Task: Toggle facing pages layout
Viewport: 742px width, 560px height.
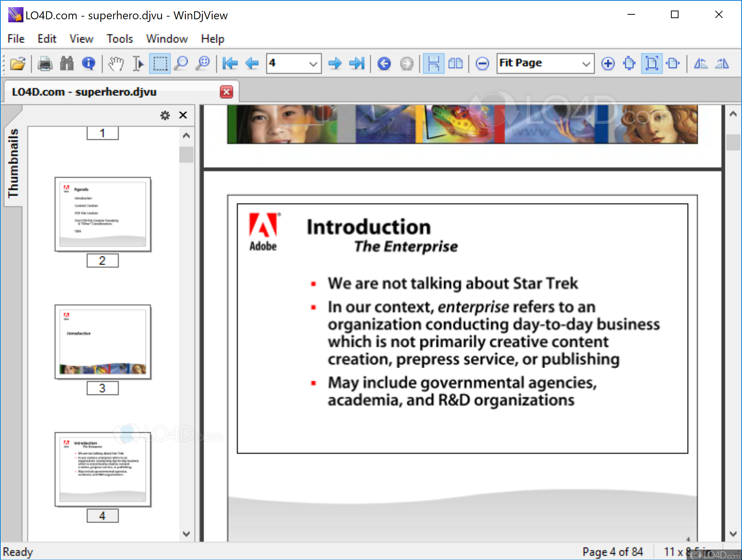Action: (x=455, y=63)
